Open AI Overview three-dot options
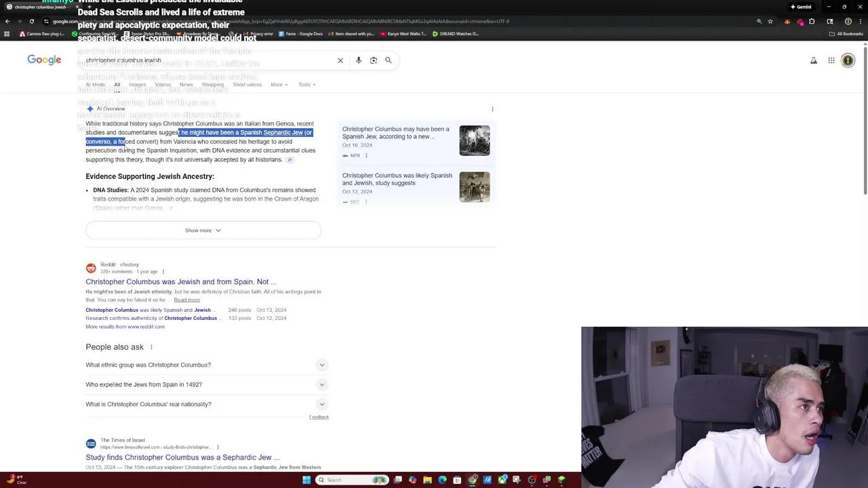This screenshot has width=868, height=488. click(492, 108)
